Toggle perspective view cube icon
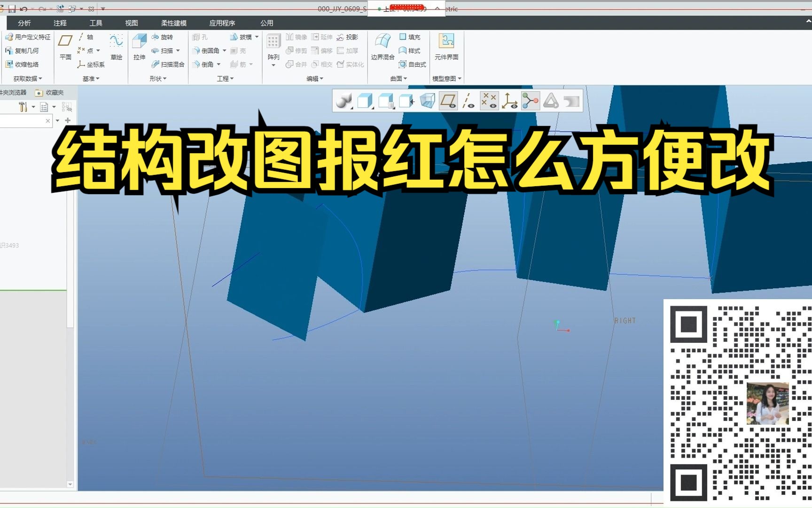The image size is (812, 508). pos(427,101)
